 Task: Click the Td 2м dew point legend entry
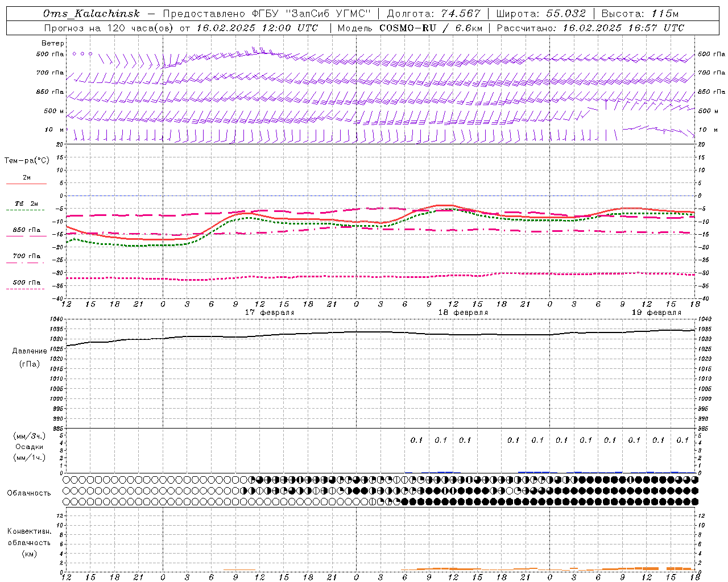pyautogui.click(x=26, y=204)
